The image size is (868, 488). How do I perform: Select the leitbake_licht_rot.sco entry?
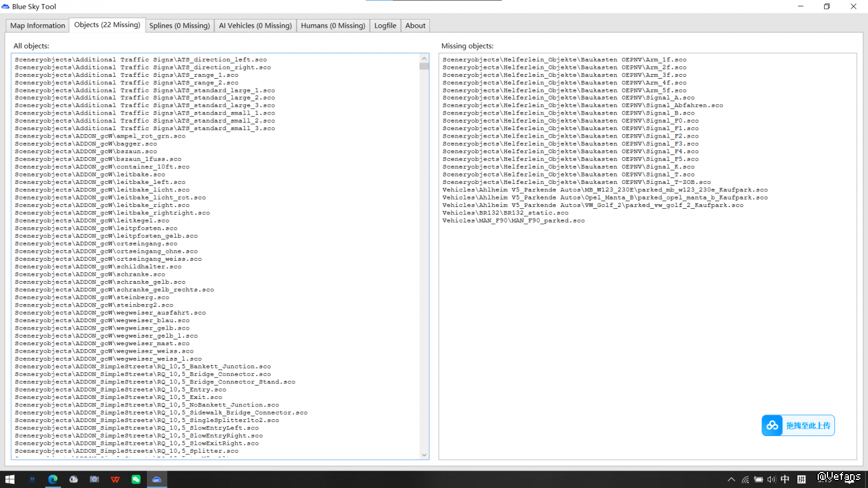pyautogui.click(x=111, y=198)
